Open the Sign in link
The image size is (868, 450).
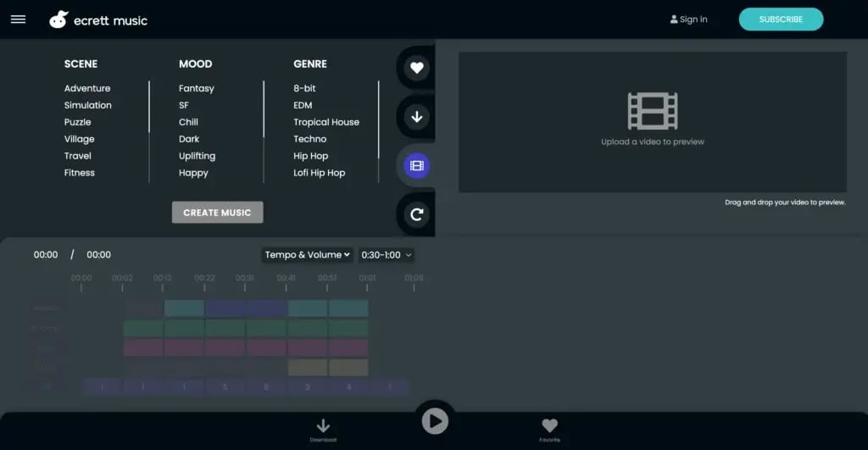pyautogui.click(x=688, y=19)
